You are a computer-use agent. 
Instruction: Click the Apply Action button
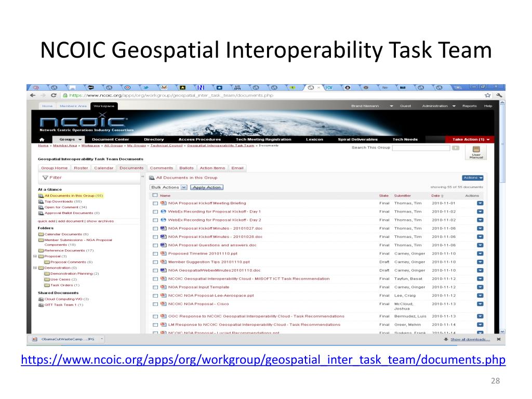207,187
